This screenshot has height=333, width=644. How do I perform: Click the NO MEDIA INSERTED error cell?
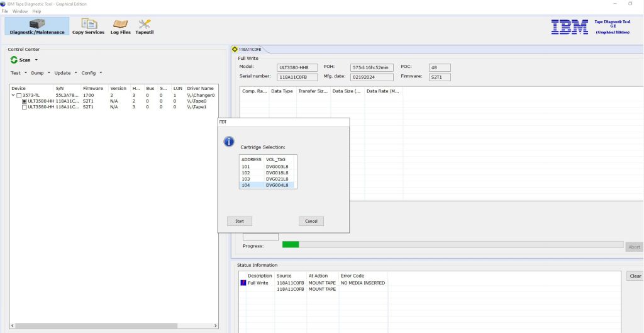coord(363,283)
